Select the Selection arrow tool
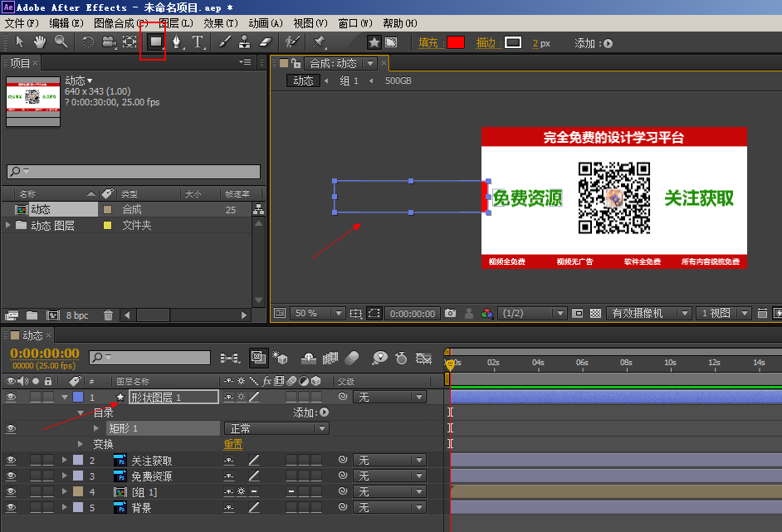 pos(19,41)
